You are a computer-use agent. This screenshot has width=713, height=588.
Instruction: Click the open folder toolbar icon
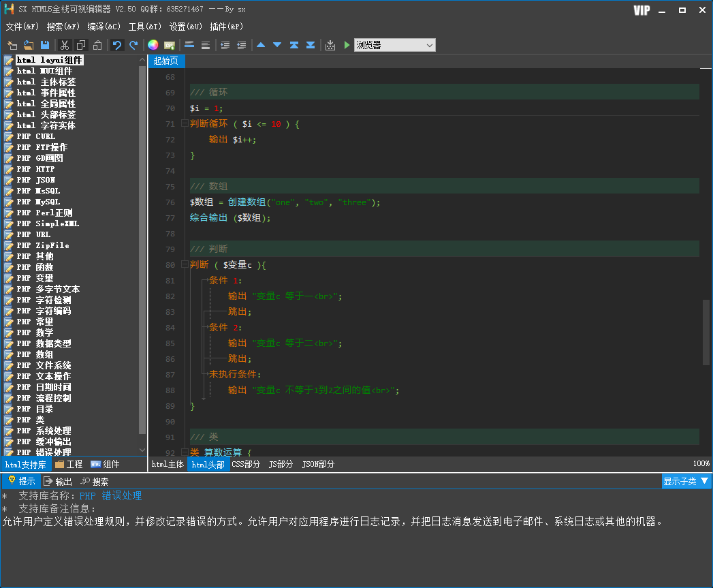[29, 45]
